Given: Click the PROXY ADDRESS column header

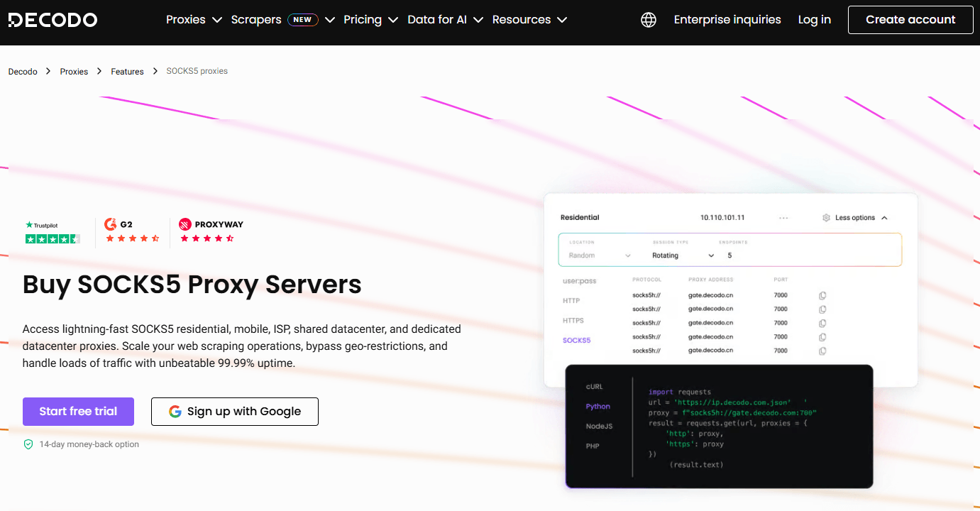Looking at the screenshot, I should (x=710, y=280).
